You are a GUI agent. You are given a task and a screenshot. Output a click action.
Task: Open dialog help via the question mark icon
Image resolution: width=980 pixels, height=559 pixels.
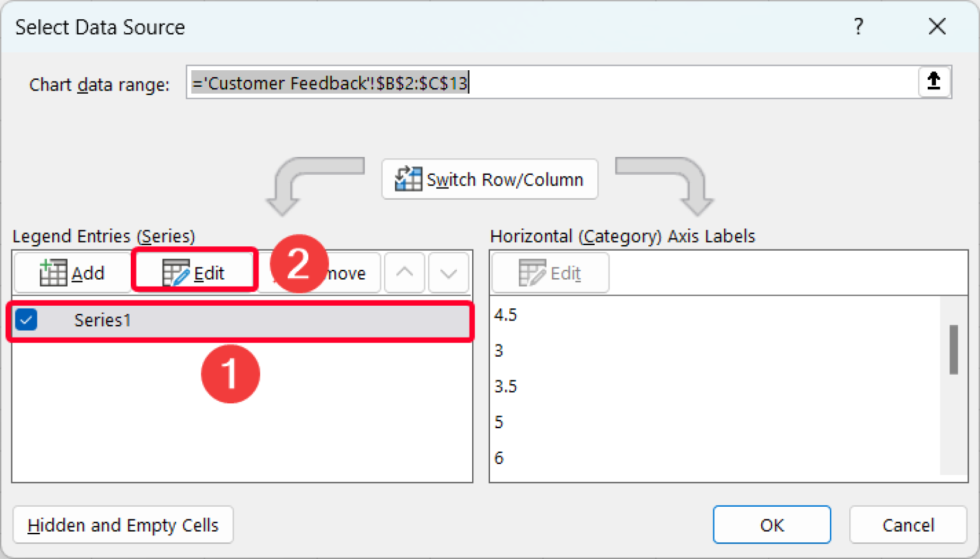click(859, 27)
